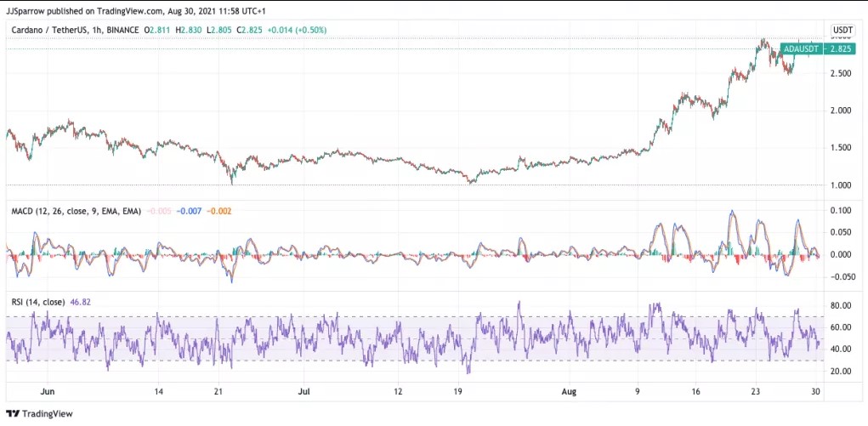The width and height of the screenshot is (868, 426).
Task: Click the Jun label on time axis
Action: click(x=48, y=392)
